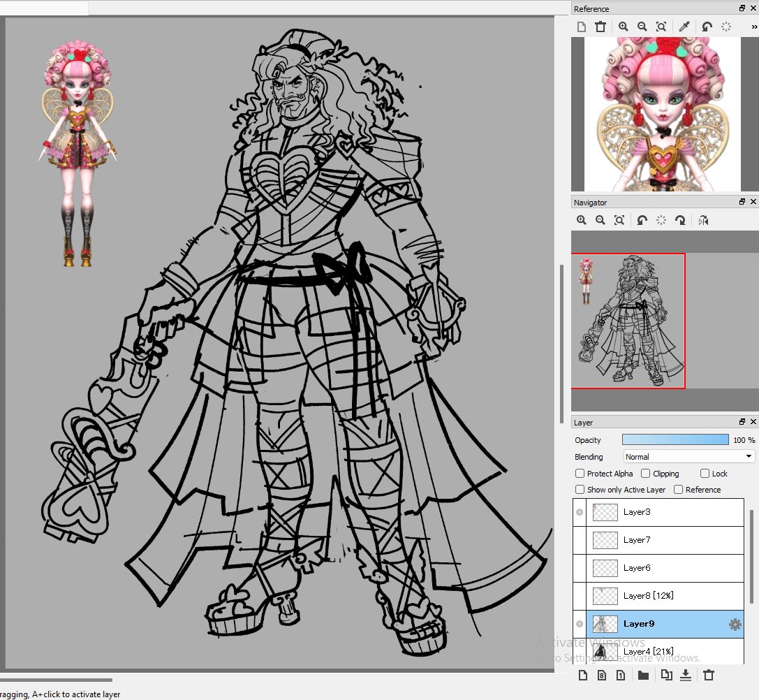Select Layer8 [12%] in the layer list
The image size is (759, 700).
tap(665, 596)
